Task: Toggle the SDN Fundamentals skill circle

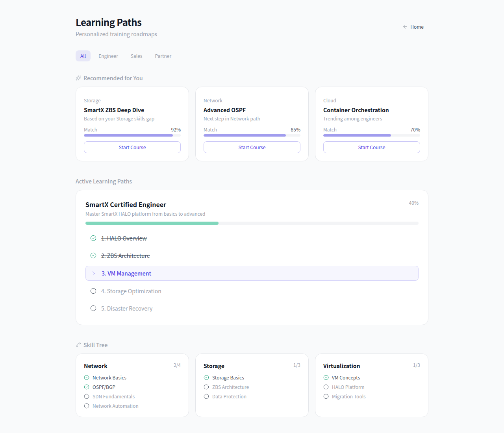Action: click(87, 396)
